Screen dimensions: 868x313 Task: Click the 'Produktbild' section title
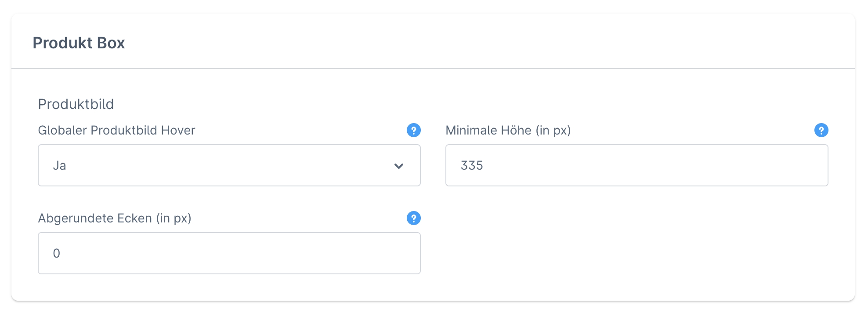76,104
